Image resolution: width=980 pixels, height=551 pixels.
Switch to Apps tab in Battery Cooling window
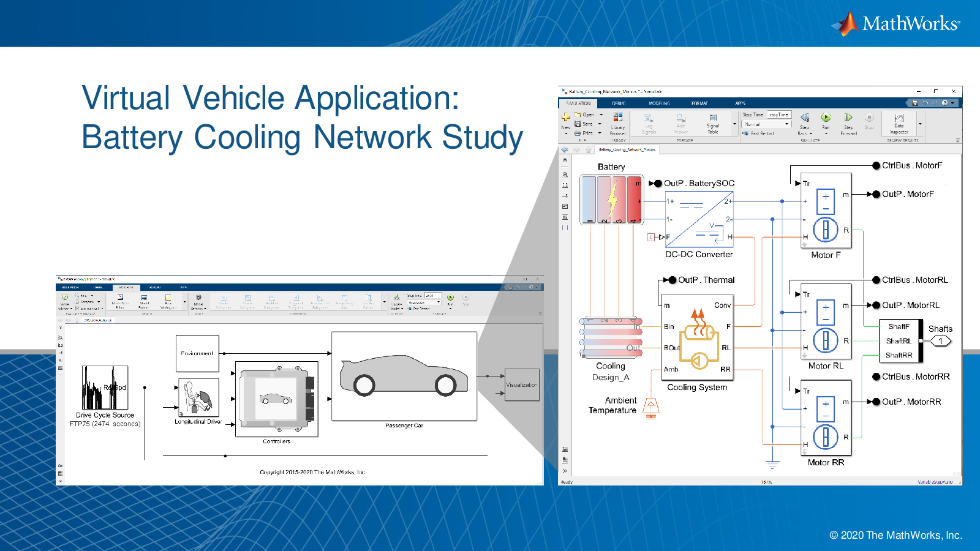(x=740, y=103)
